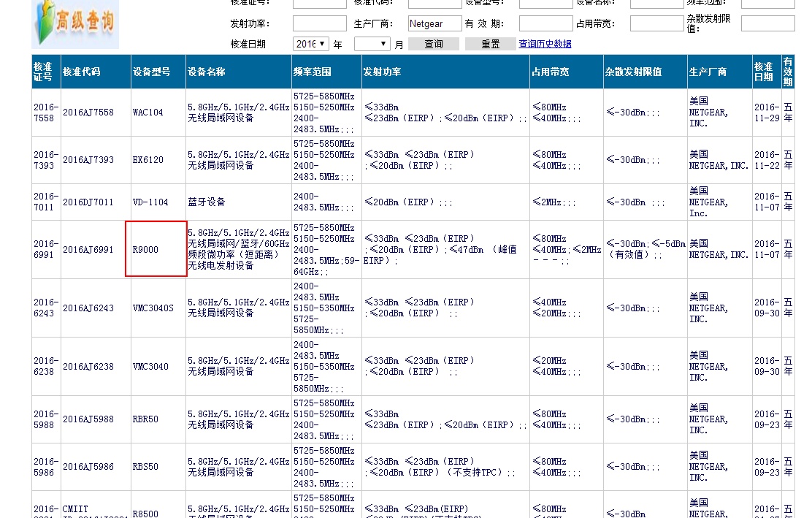Click certificate number 2016-6991

[x=45, y=250]
